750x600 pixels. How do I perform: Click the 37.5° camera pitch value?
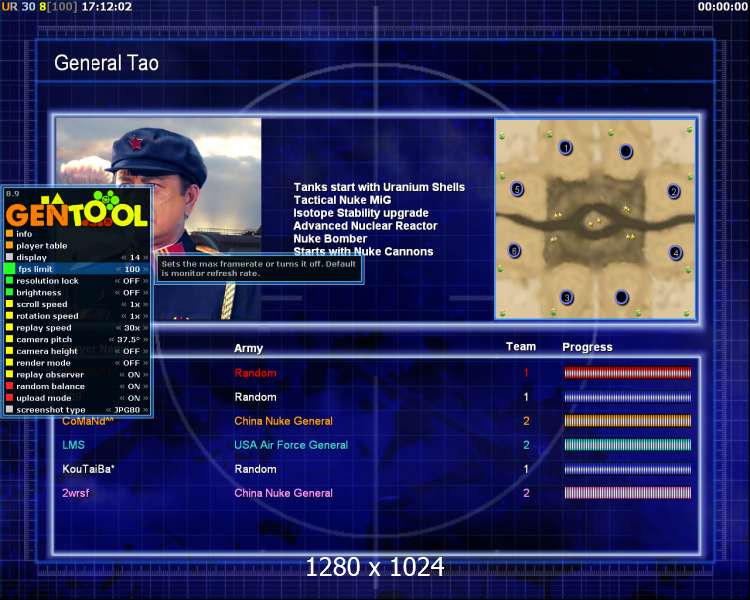tap(128, 339)
